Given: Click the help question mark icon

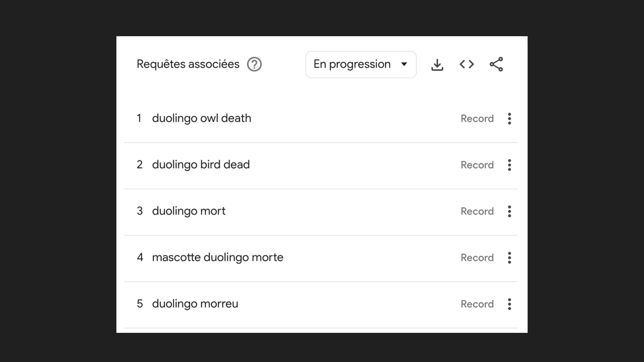Looking at the screenshot, I should [x=254, y=64].
